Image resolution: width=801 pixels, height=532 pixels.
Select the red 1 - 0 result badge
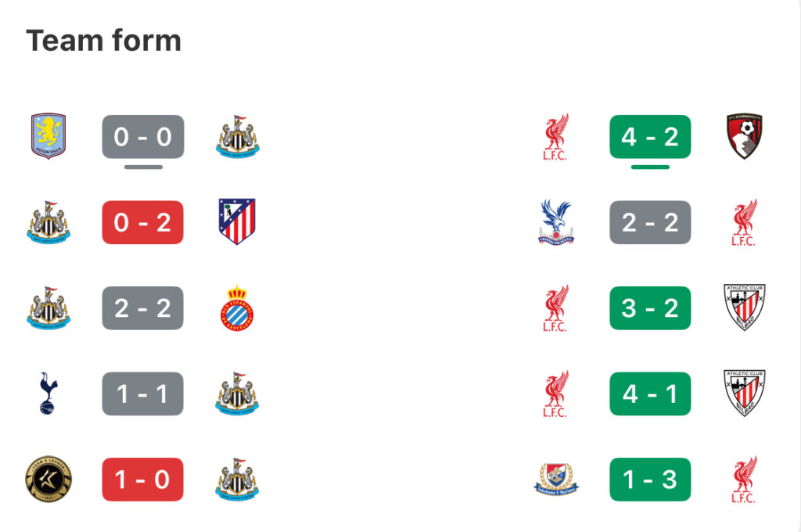143,480
